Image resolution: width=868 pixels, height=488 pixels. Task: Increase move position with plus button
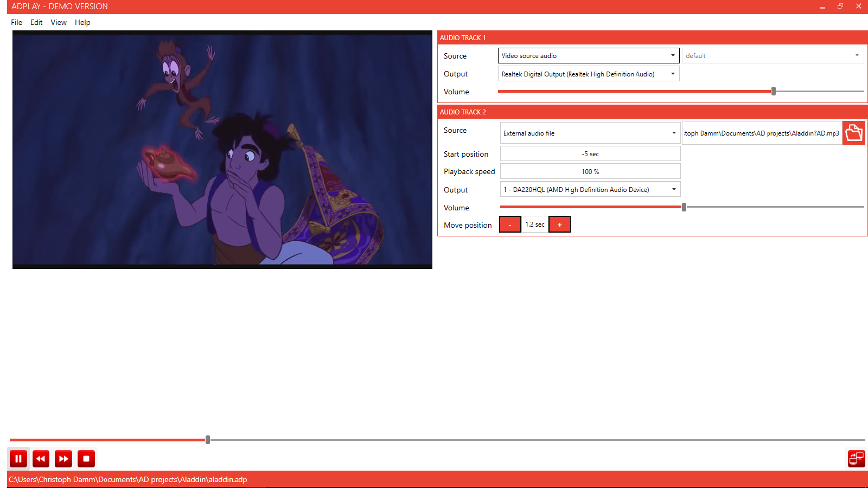click(x=559, y=224)
